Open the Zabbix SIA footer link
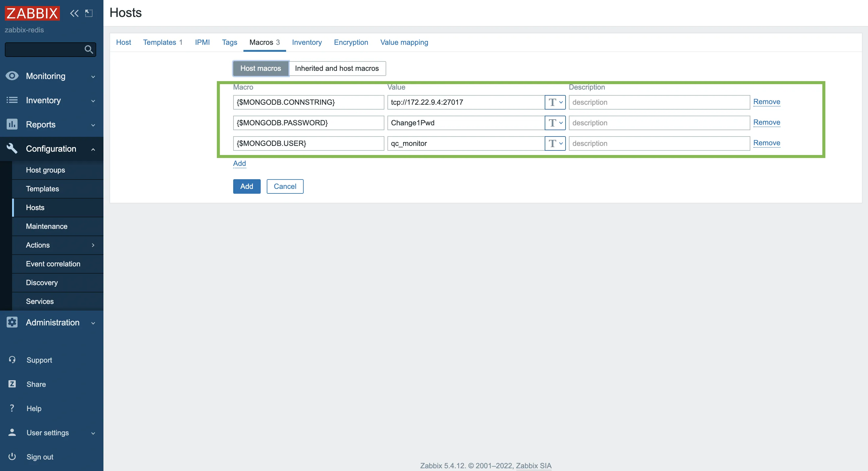Viewport: 868px width, 471px height. pos(534,466)
